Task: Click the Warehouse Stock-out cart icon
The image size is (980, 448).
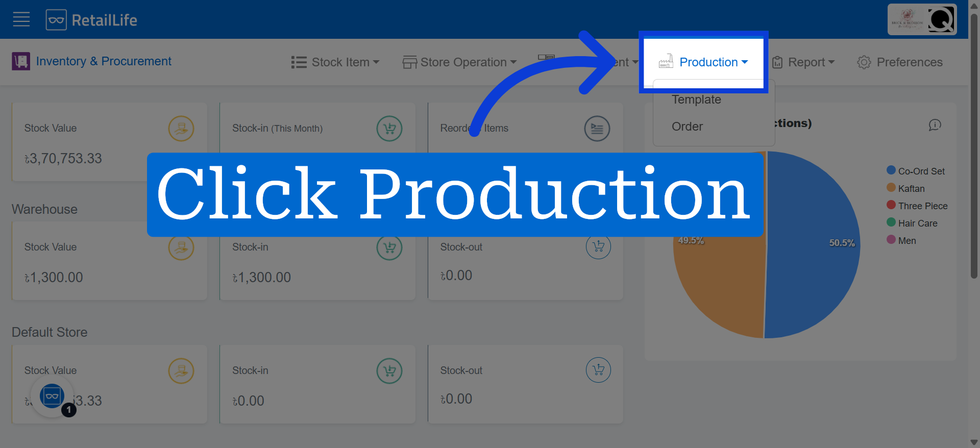Action: pos(598,247)
